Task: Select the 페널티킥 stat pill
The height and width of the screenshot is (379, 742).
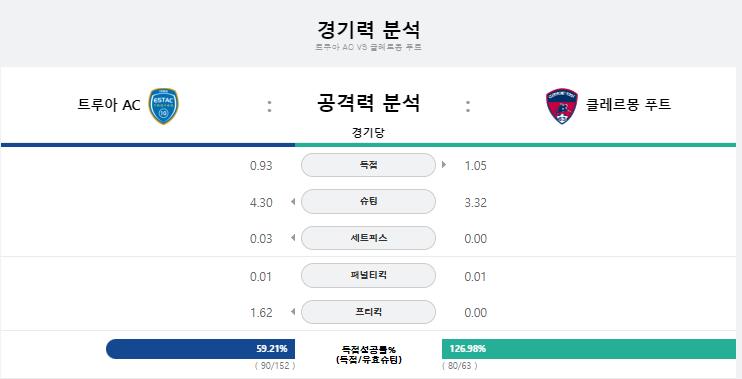Action: pyautogui.click(x=368, y=275)
